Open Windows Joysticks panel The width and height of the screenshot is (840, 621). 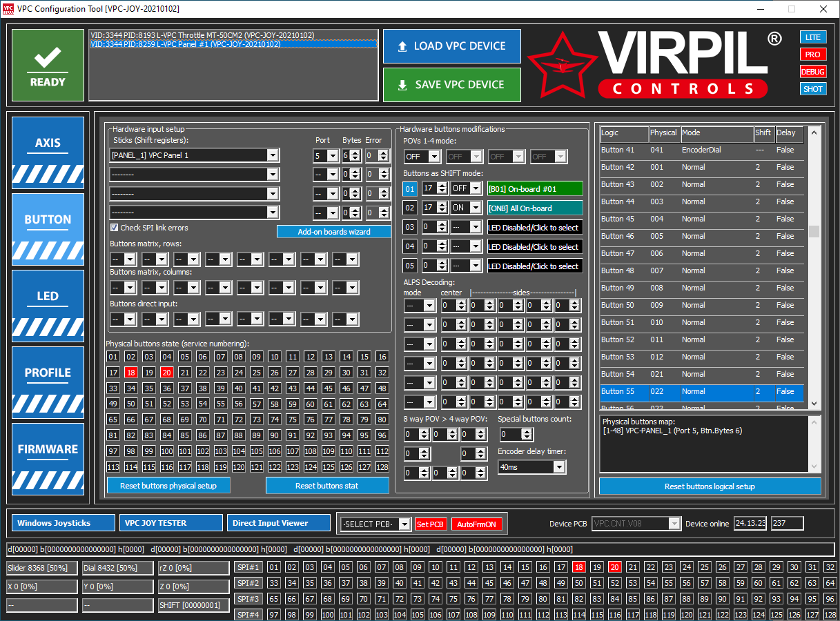(x=64, y=523)
